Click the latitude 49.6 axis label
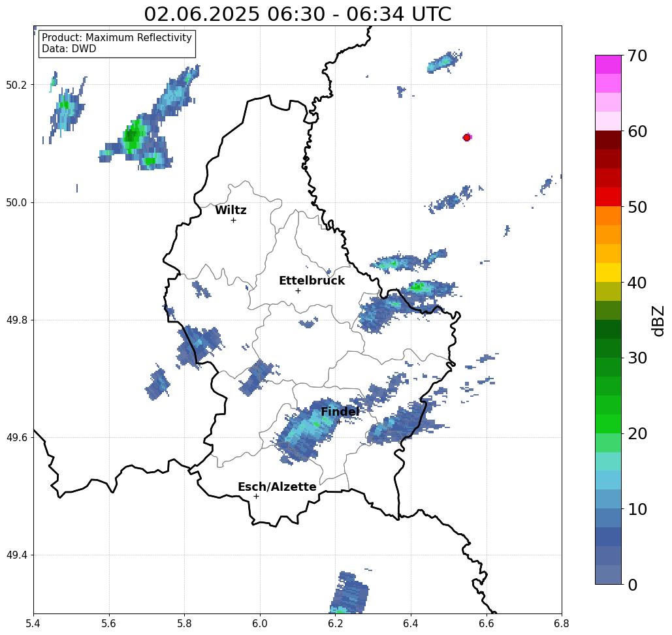 pyautogui.click(x=16, y=438)
